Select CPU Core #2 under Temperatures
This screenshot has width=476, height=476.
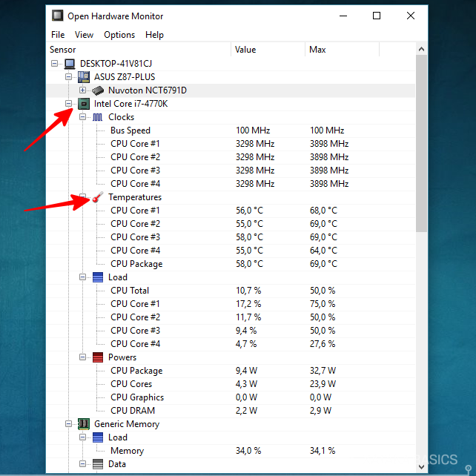pyautogui.click(x=231, y=224)
